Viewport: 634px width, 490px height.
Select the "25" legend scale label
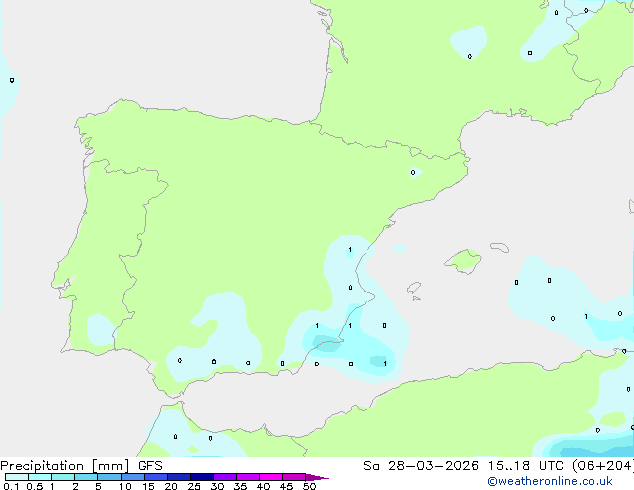pos(194,486)
